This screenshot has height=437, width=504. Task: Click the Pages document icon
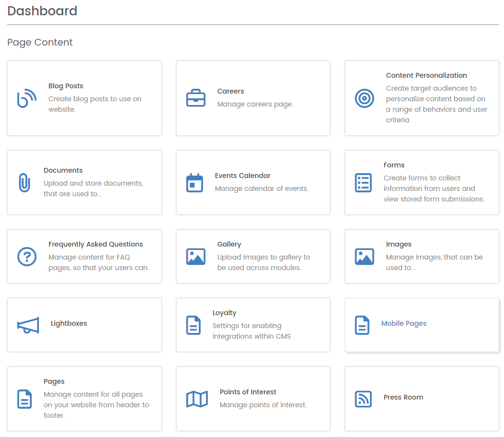point(24,399)
